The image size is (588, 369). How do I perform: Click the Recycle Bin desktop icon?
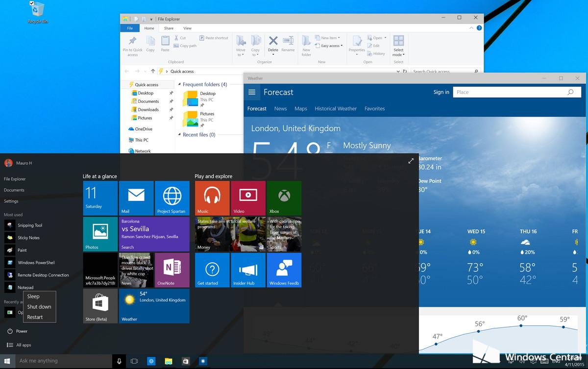(38, 12)
